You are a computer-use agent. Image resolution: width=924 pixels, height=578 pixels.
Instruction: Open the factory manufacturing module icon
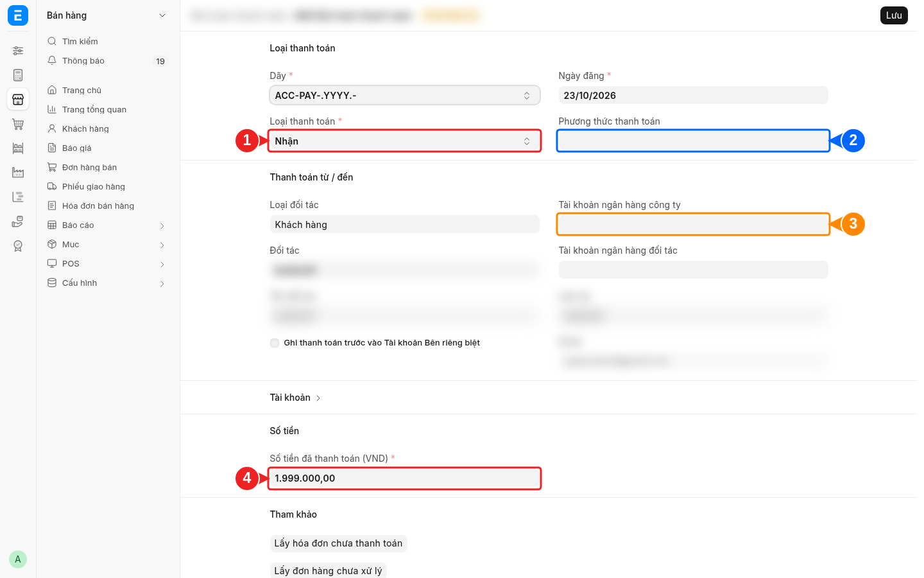coord(18,173)
